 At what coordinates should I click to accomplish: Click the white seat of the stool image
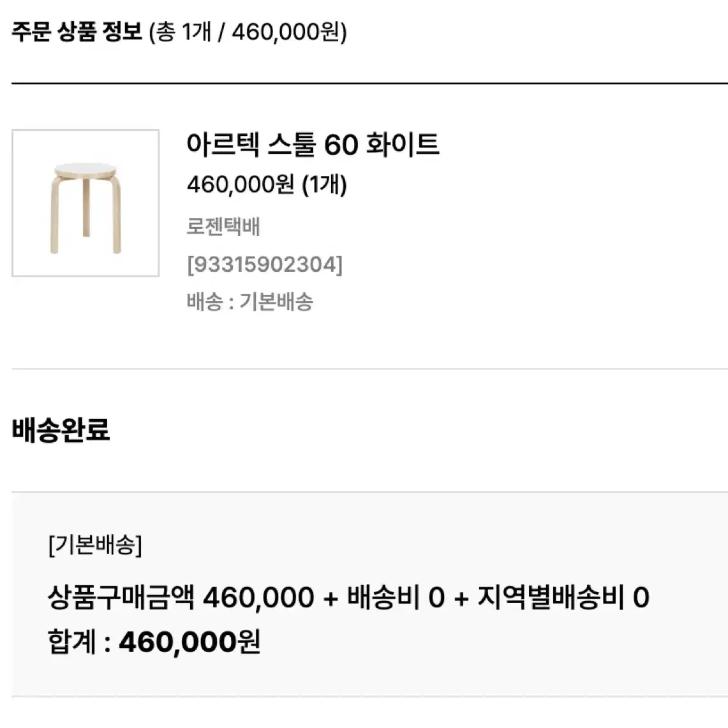coord(85,169)
